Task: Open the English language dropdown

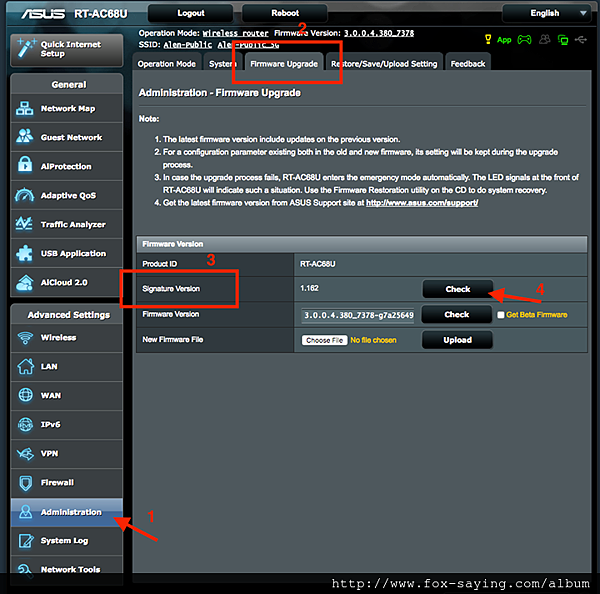Action: [x=549, y=13]
